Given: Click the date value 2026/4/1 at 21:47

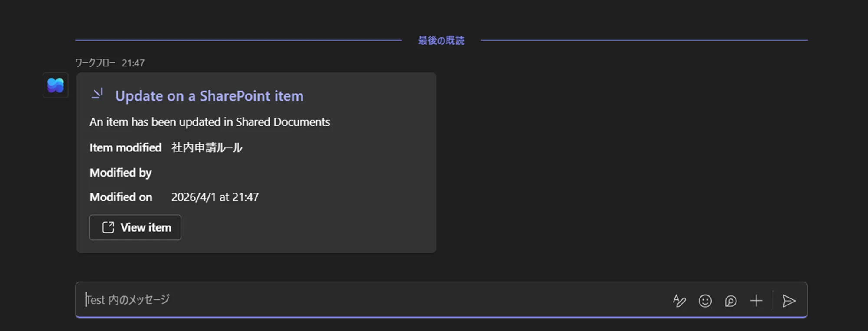Looking at the screenshot, I should pyautogui.click(x=215, y=197).
